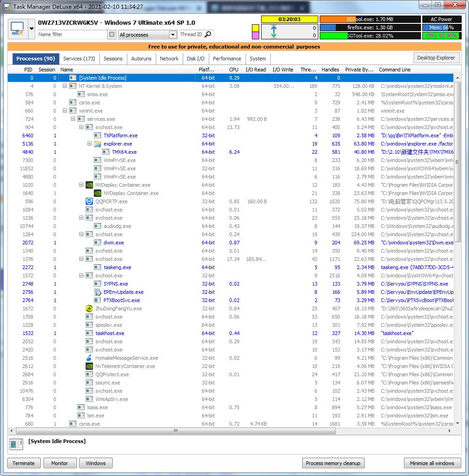Click the PTXBootSvc.exe process icon
Image resolution: width=469 pixels, height=476 pixels.
click(x=98, y=300)
